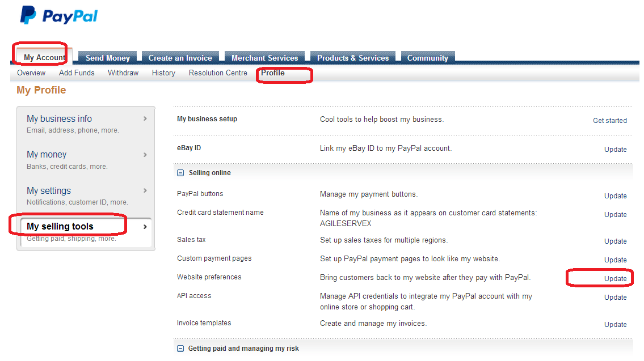Click the 'eBay ID' row label

[x=189, y=148]
